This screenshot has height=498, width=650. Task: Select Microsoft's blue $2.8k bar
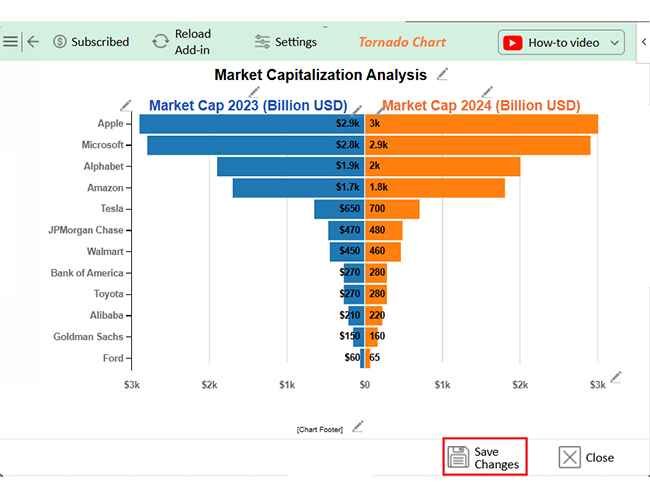coord(256,145)
